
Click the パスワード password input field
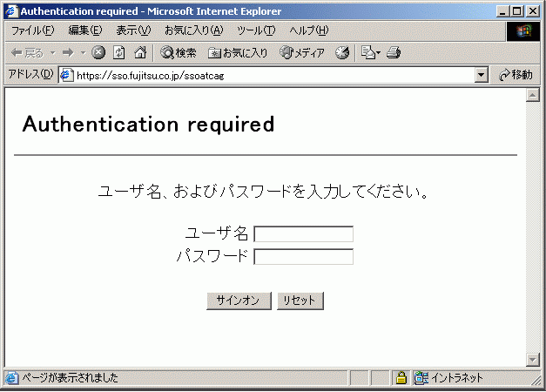[303, 256]
